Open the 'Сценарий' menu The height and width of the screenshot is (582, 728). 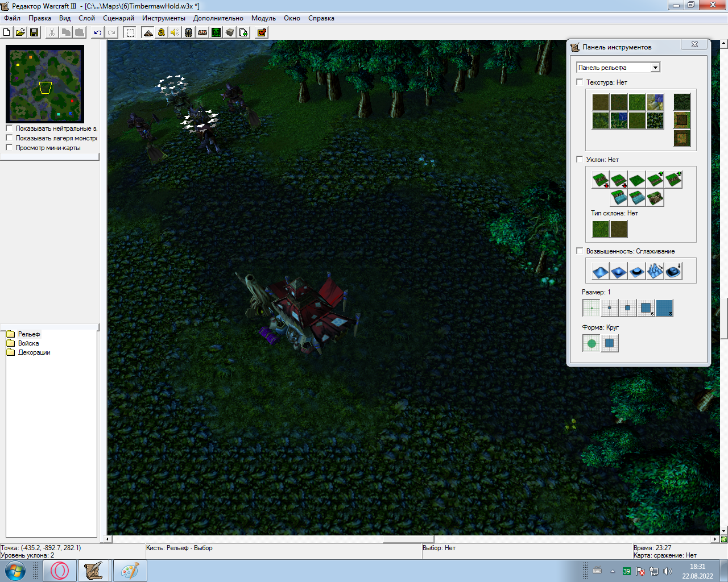coord(118,18)
